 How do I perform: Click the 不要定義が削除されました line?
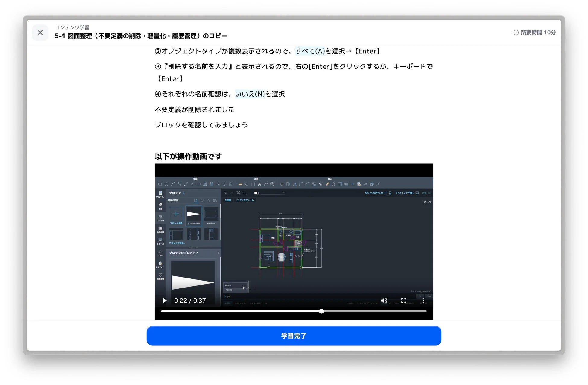click(194, 110)
